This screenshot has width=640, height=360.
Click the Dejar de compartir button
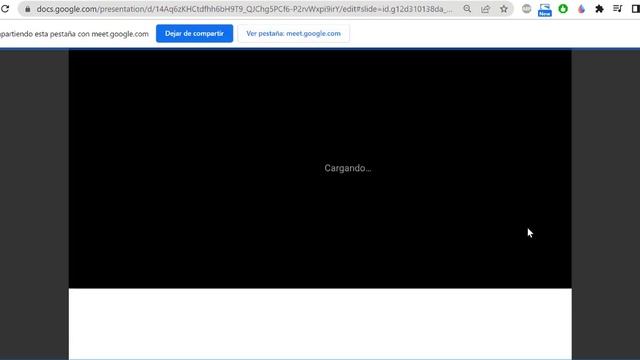coord(194,33)
